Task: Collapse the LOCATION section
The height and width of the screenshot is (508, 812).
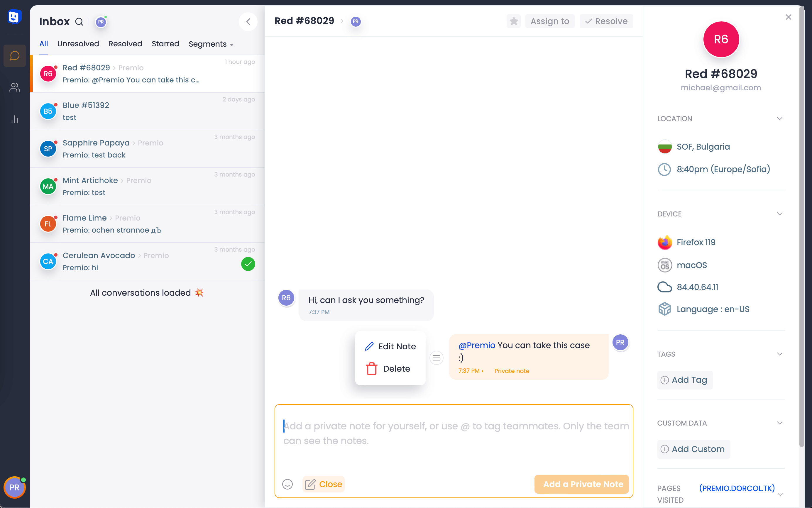Action: tap(779, 118)
